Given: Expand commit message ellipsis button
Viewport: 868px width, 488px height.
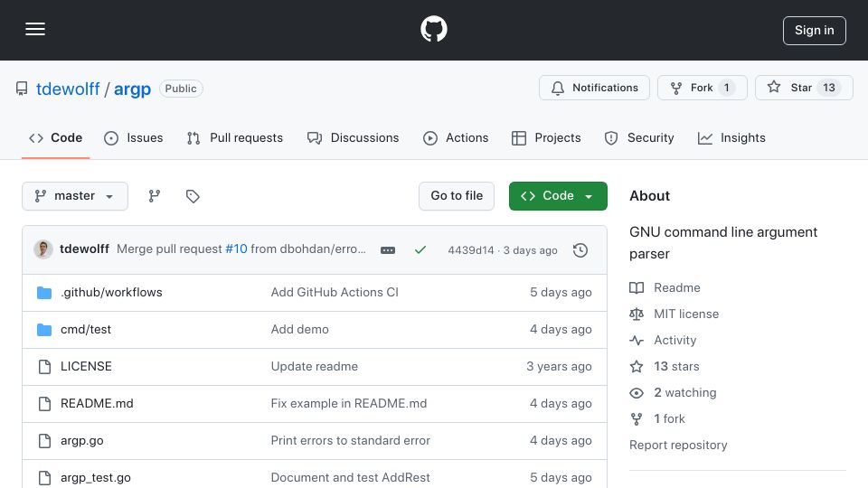Looking at the screenshot, I should coord(388,250).
